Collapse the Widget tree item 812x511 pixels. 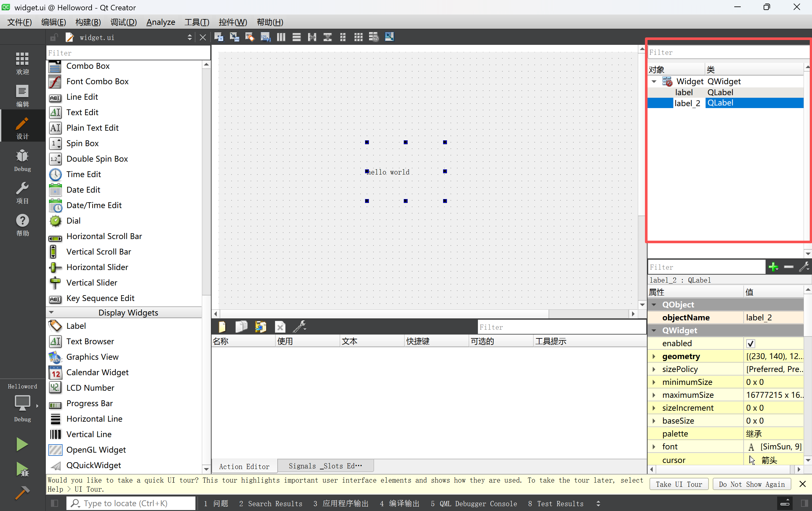point(654,82)
